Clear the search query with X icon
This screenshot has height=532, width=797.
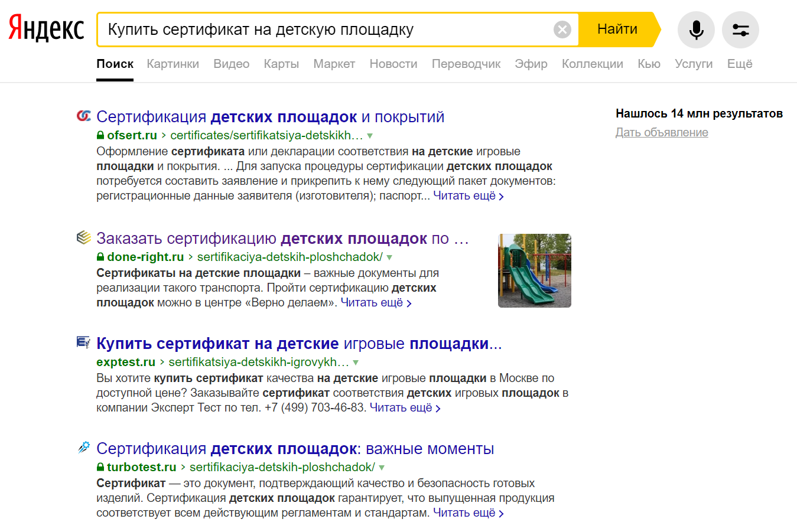[x=562, y=30]
